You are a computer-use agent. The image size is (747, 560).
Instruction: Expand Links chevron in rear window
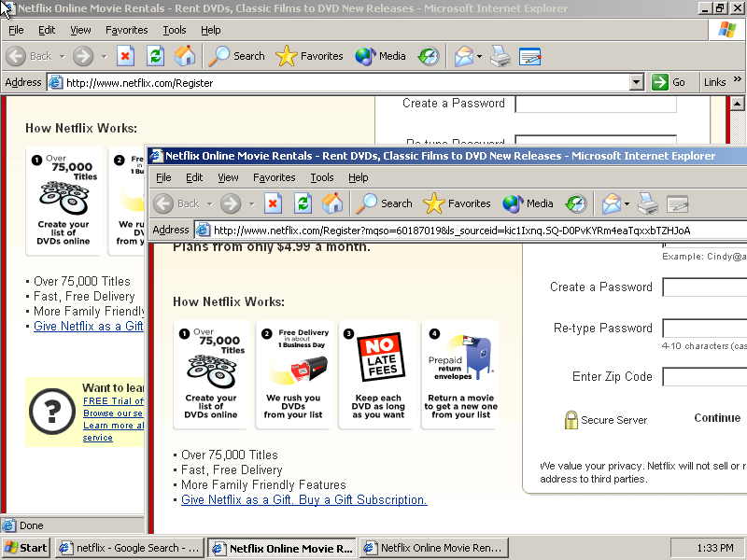click(x=737, y=79)
